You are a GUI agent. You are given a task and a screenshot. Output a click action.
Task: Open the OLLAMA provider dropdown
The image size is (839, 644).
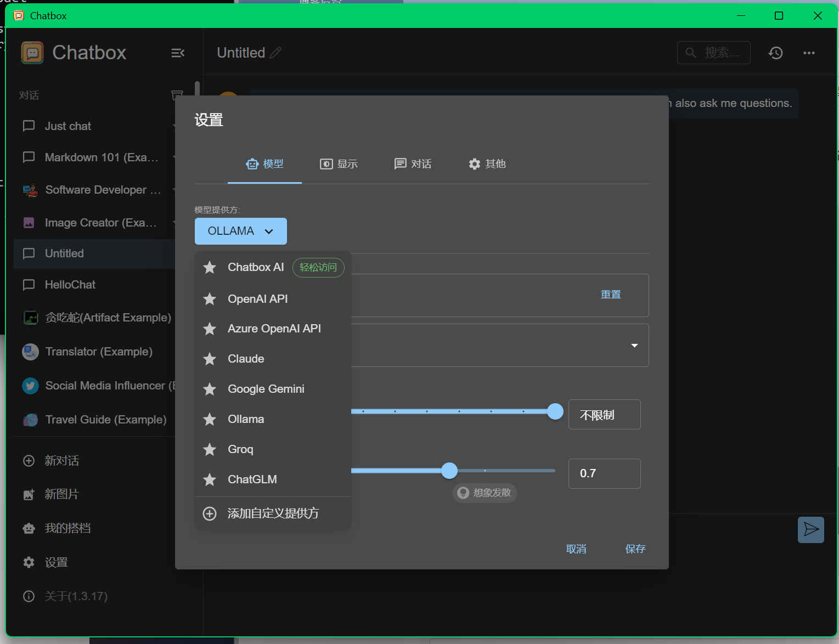(241, 231)
